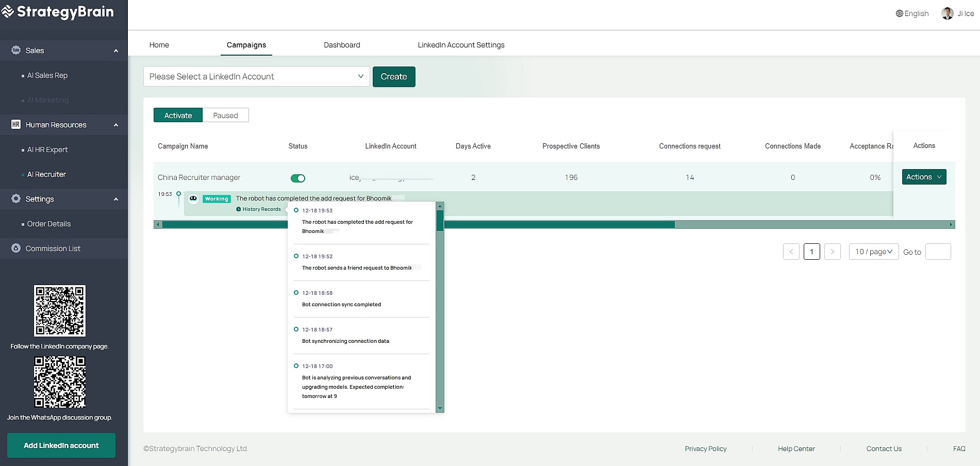The width and height of the screenshot is (980, 466).
Task: Click the Sales section icon in sidebar
Action: (x=16, y=51)
